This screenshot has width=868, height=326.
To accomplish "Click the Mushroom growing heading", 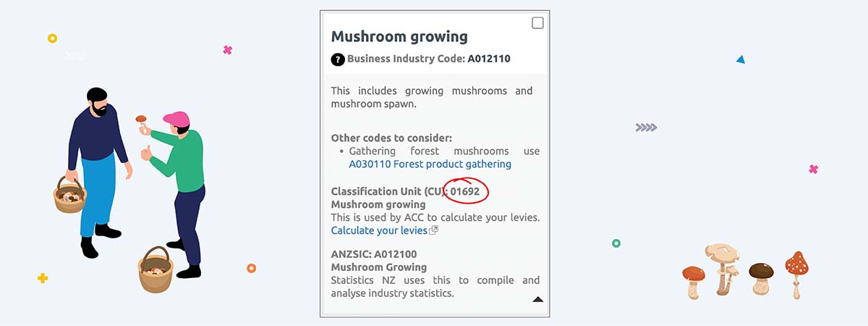I will click(399, 36).
